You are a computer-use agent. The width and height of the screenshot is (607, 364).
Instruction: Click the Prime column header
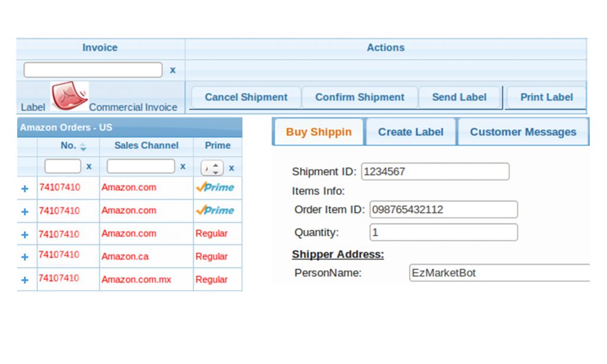coord(218,146)
